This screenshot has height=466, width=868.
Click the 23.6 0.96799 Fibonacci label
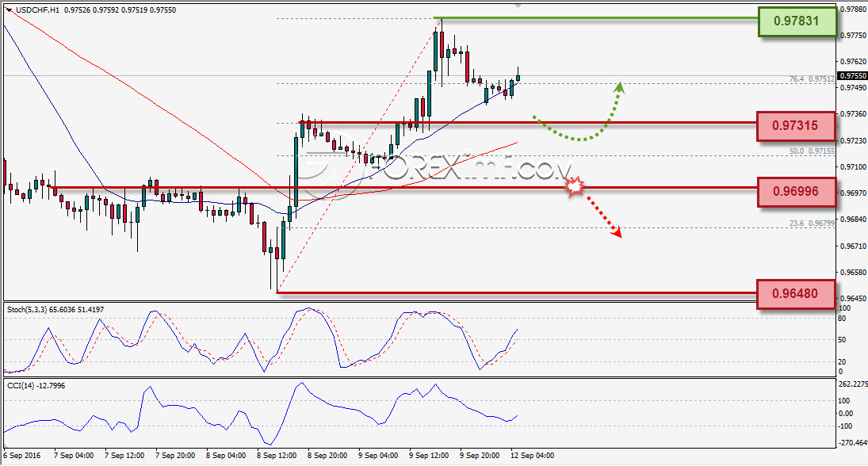click(x=812, y=223)
